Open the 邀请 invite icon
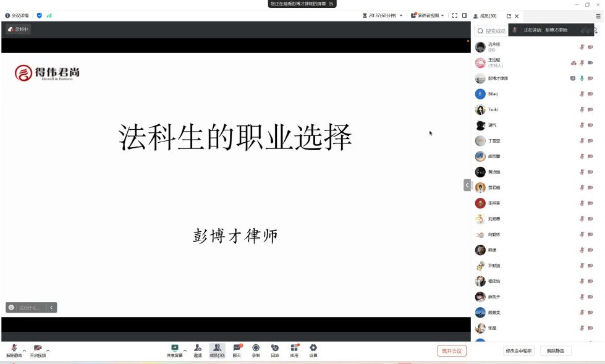The image size is (605, 364). [197, 349]
